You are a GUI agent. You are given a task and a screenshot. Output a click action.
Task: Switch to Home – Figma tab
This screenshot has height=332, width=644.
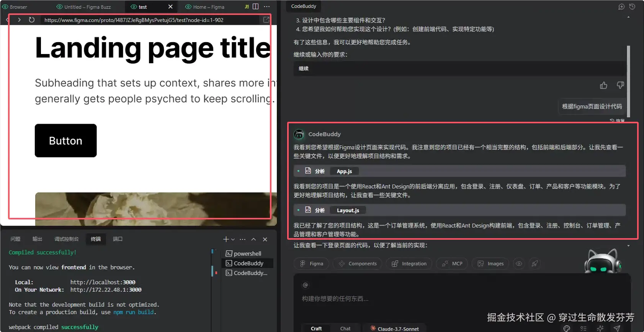[205, 7]
